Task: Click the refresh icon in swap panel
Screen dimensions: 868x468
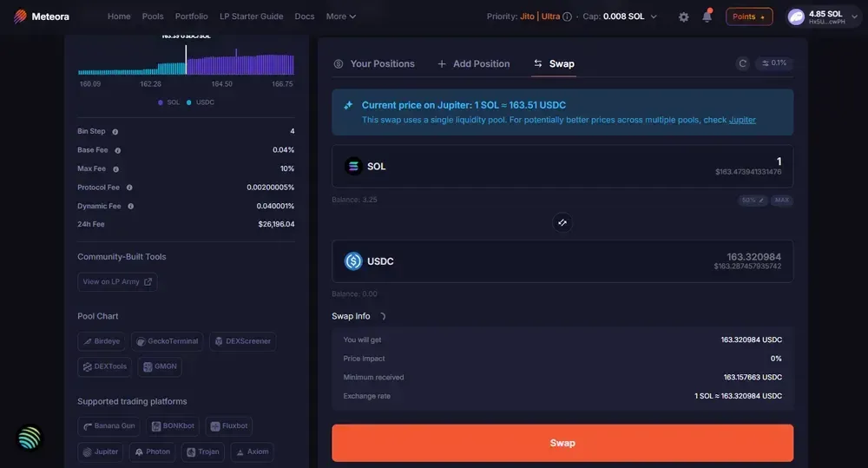Action: pyautogui.click(x=743, y=63)
